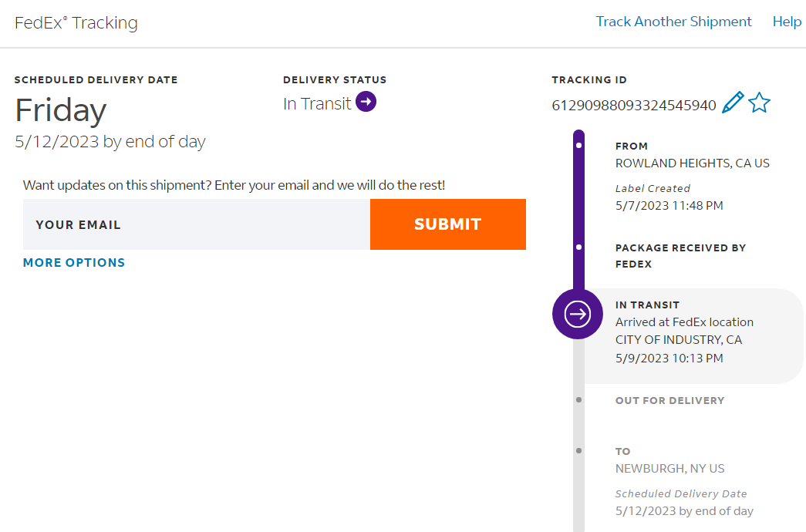Focus the Your Email input field
The image size is (806, 532).
(x=197, y=224)
